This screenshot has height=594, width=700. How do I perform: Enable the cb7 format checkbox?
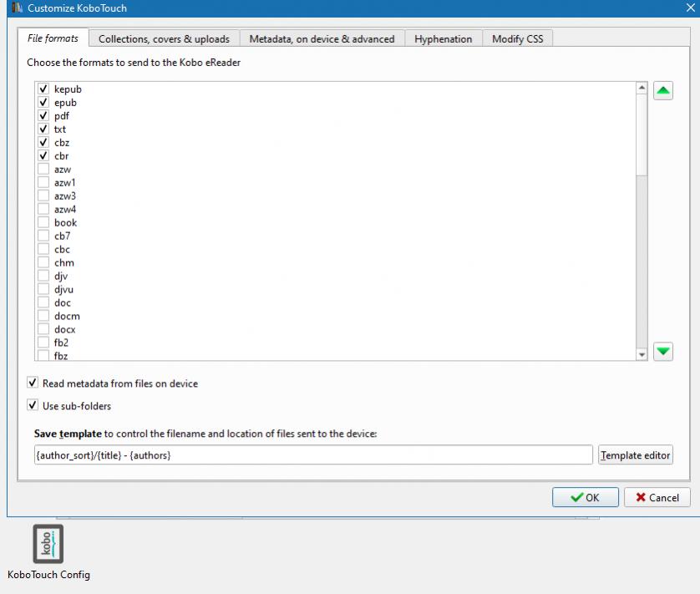pos(43,236)
